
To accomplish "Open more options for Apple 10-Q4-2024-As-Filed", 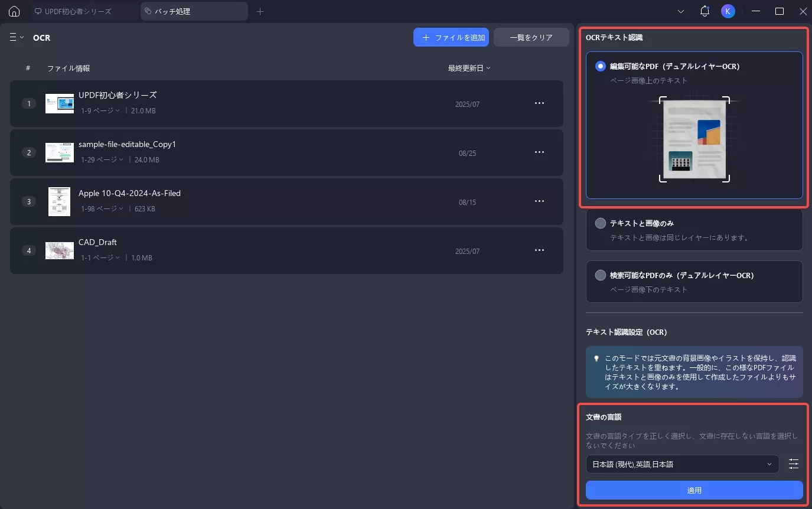I will 539,201.
